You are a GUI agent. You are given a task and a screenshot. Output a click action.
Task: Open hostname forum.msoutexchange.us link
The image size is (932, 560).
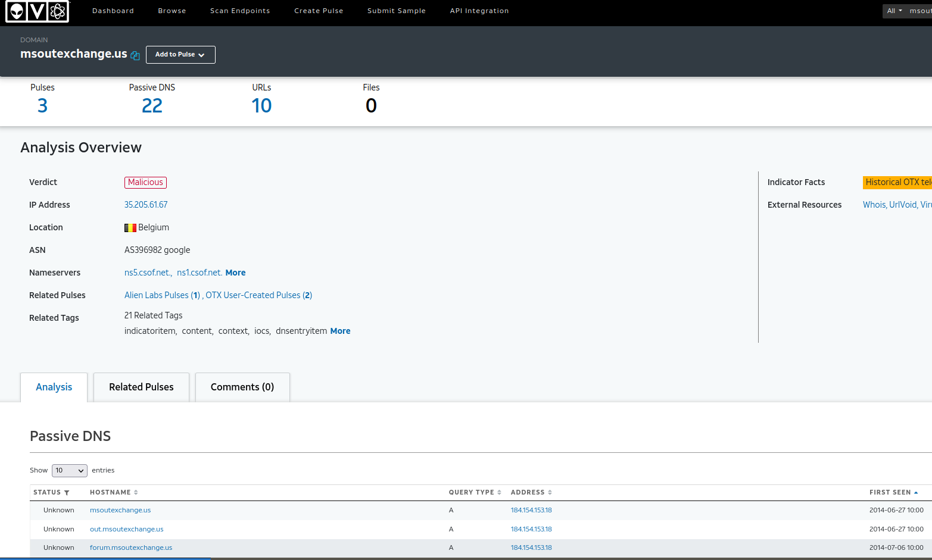(x=131, y=548)
